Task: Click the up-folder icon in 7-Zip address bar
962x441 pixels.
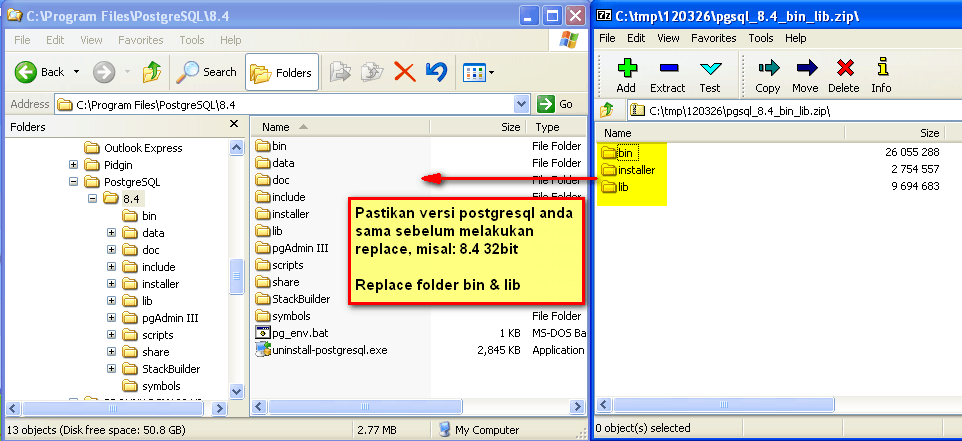Action: point(606,110)
